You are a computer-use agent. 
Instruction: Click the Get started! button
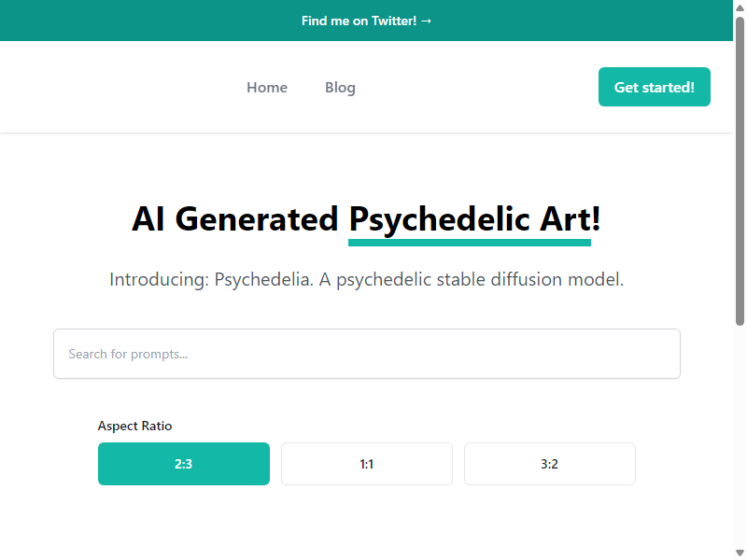(x=655, y=87)
